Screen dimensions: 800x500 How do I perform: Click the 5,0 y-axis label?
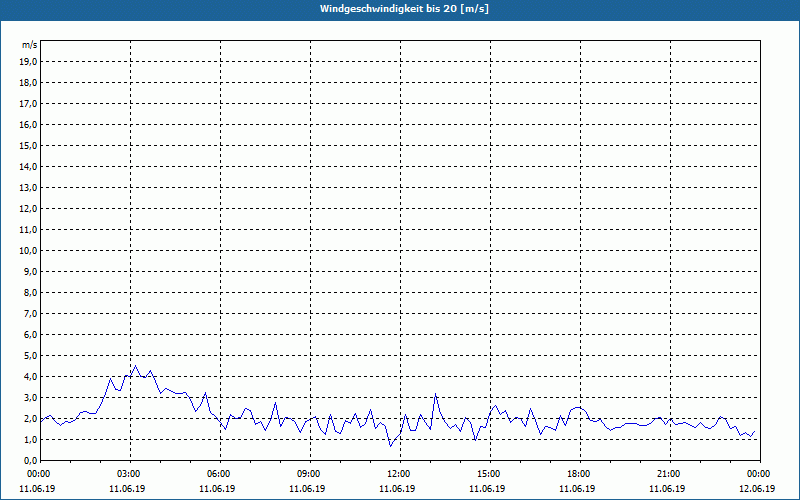[30, 356]
